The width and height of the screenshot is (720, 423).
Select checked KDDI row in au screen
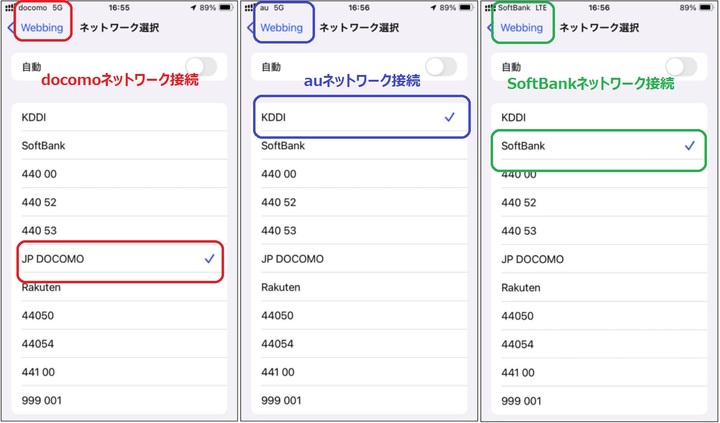[359, 118]
